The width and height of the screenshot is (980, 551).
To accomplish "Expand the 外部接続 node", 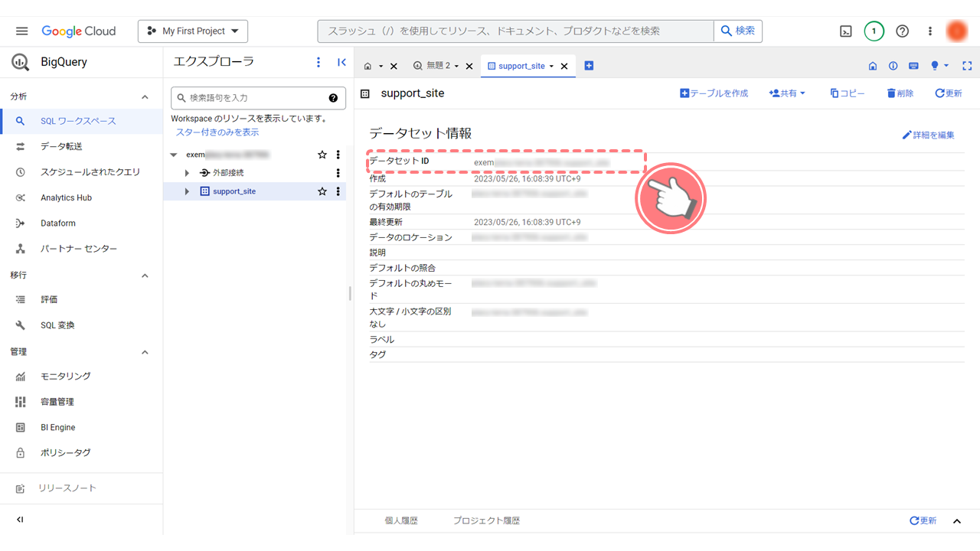I will coord(187,173).
